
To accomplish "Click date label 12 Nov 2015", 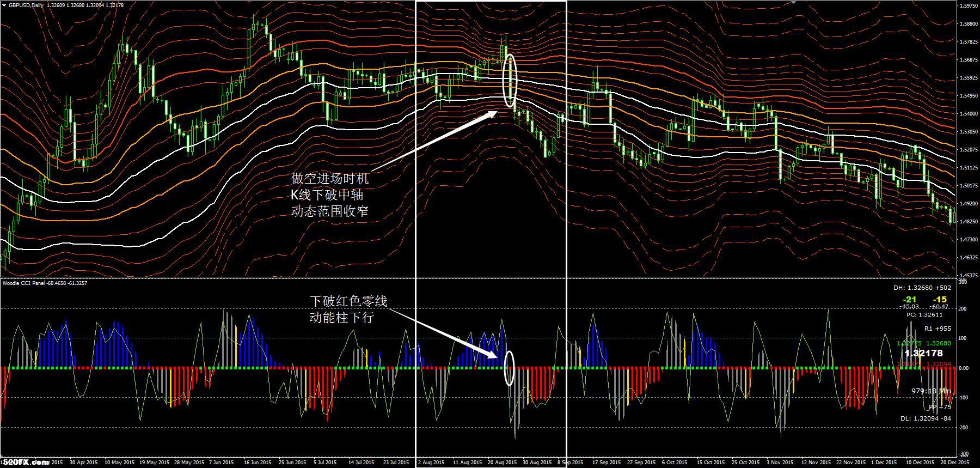I will pyautogui.click(x=816, y=463).
